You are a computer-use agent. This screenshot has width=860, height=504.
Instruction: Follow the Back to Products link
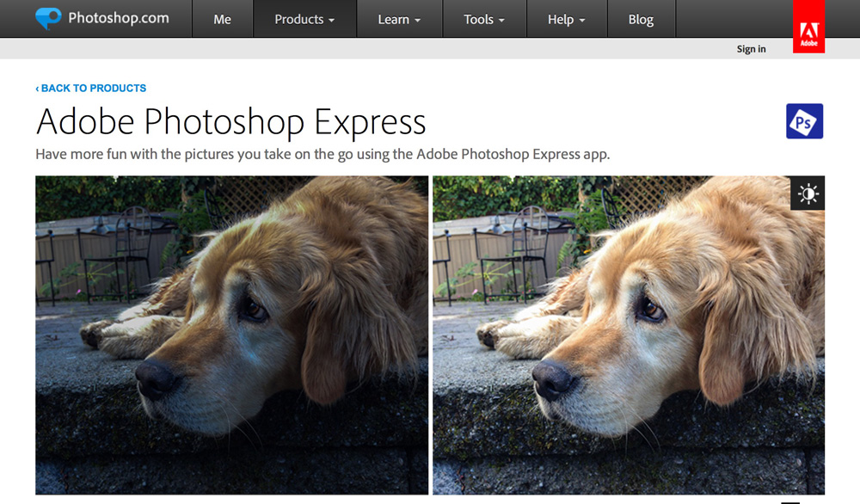pos(91,89)
